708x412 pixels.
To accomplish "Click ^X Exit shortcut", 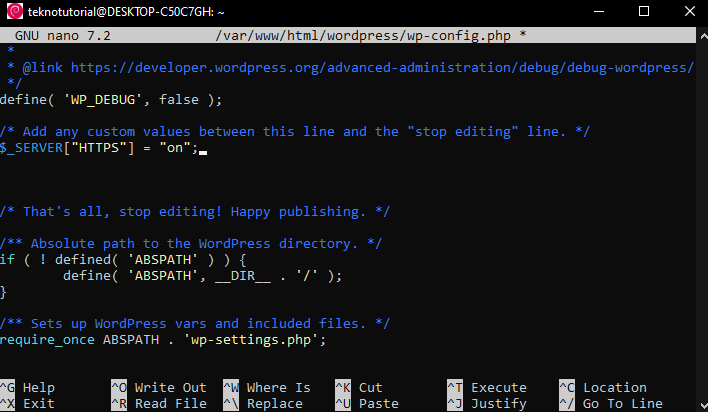I will [x=28, y=403].
